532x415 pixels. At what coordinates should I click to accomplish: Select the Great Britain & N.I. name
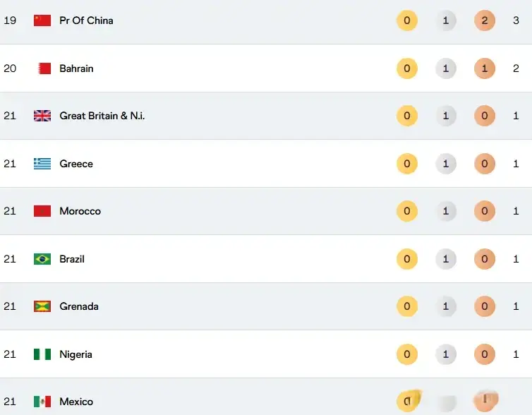coord(102,116)
